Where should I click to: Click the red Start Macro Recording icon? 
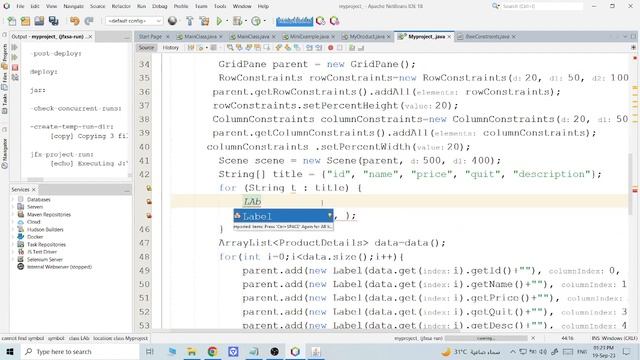pyautogui.click(x=331, y=48)
